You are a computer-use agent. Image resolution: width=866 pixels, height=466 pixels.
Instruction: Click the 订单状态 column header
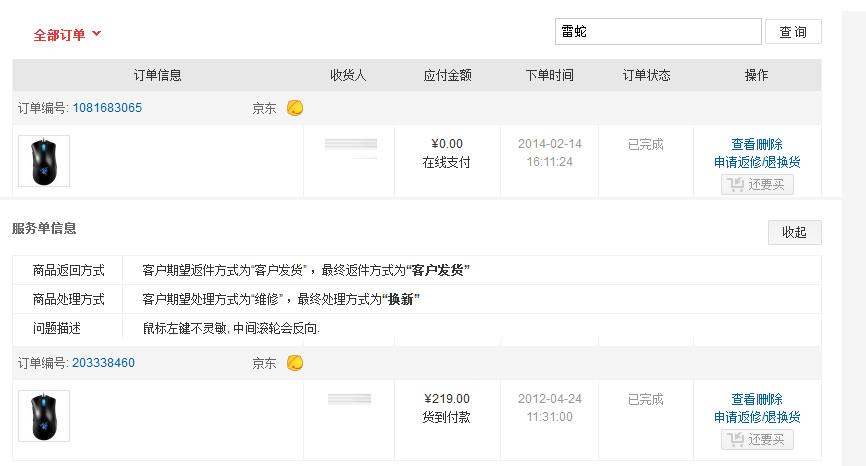click(x=646, y=75)
